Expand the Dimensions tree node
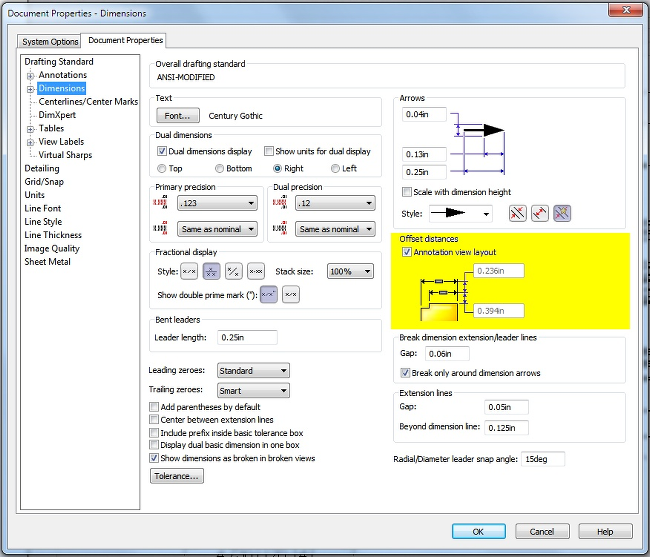Image resolution: width=650 pixels, height=557 pixels. [x=30, y=89]
